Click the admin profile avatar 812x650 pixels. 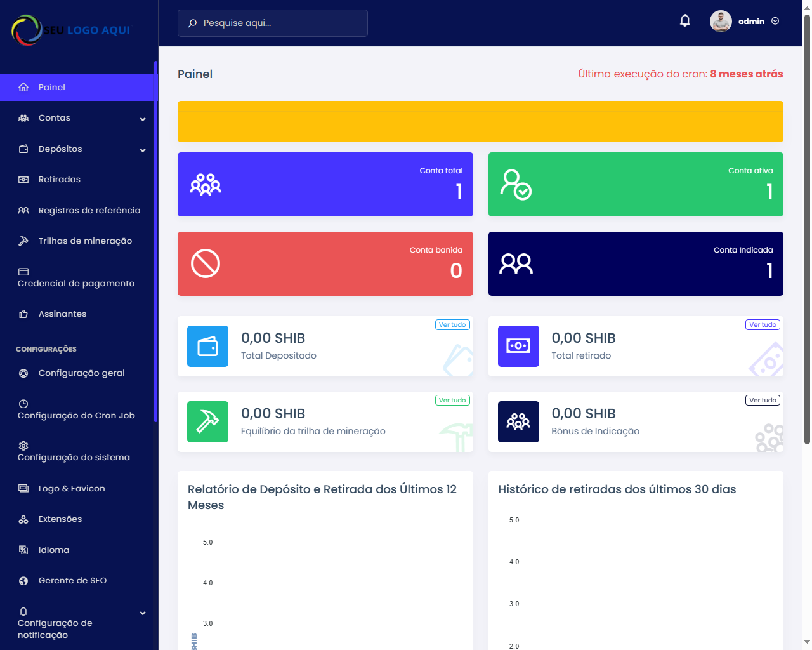pos(721,22)
